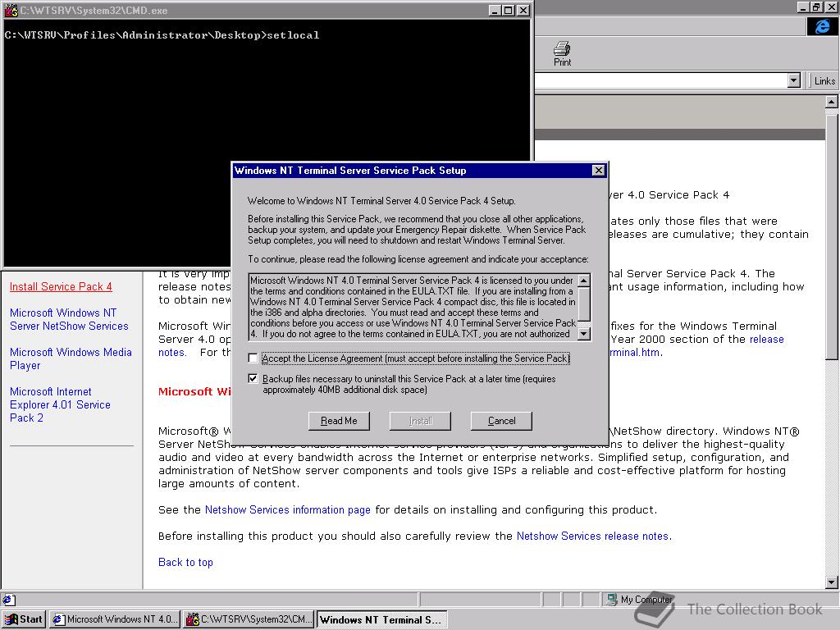Click the My Computer zone icon in status bar
Screen dimensions: 840x630
pos(611,600)
